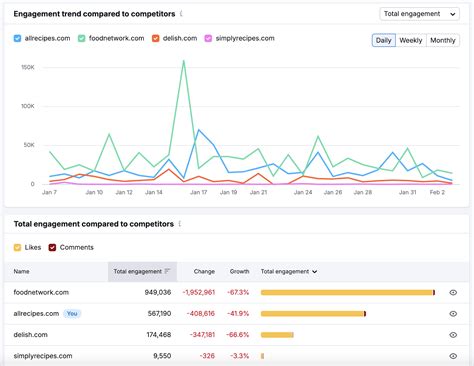Screen dimensions: 474x366
Task: Click the Growth column header
Action: point(239,271)
